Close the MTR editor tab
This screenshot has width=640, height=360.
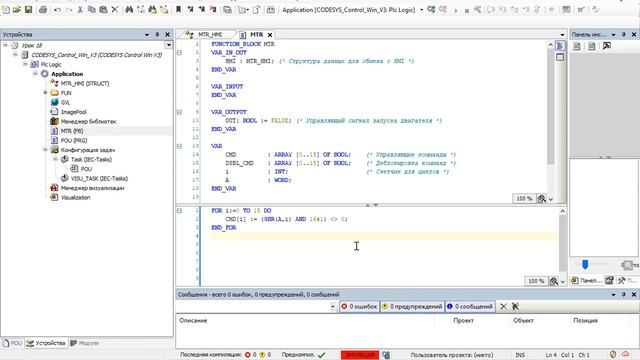coord(270,35)
